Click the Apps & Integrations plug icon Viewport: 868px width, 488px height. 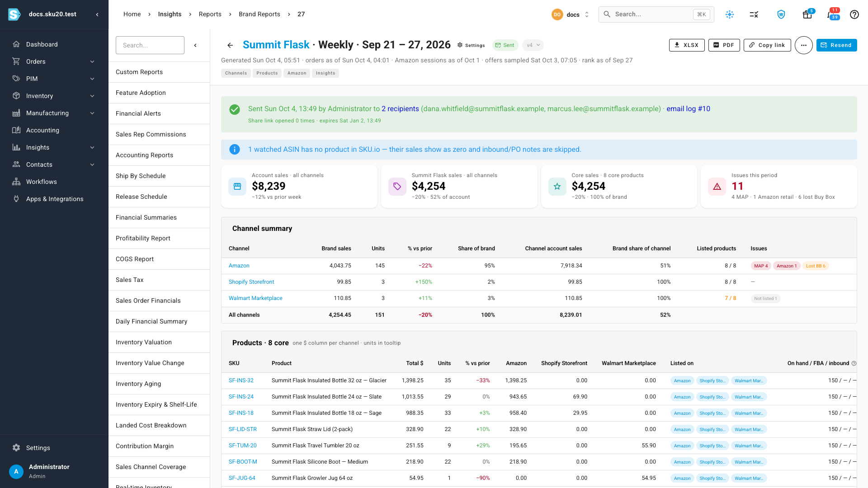[x=16, y=199]
